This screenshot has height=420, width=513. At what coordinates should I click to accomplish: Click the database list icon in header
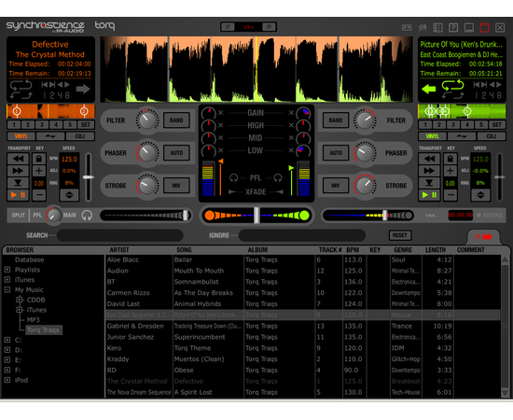[x=437, y=28]
